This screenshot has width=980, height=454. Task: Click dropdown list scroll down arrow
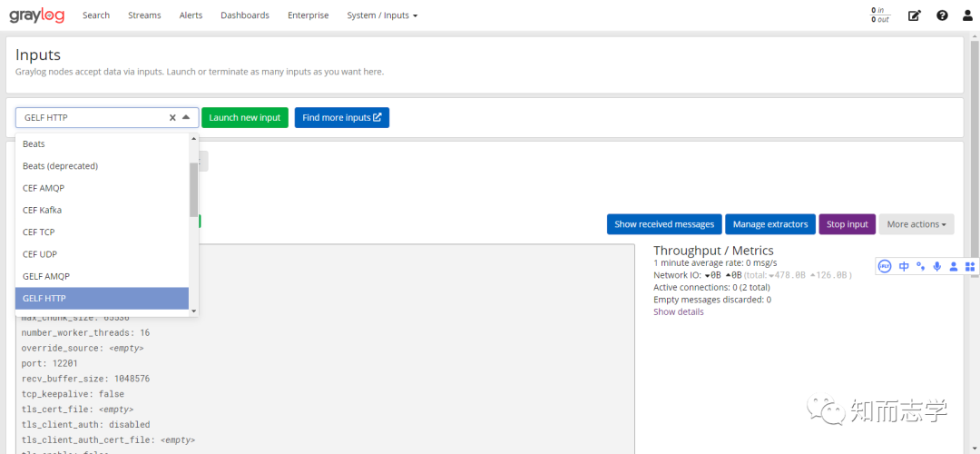point(194,311)
